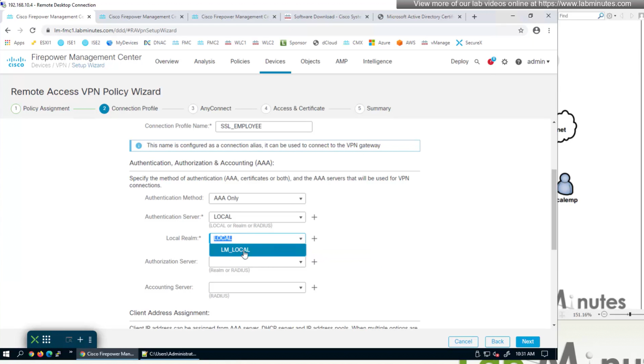This screenshot has height=364, width=644.
Task: Click the Cancel button
Action: coord(463,342)
